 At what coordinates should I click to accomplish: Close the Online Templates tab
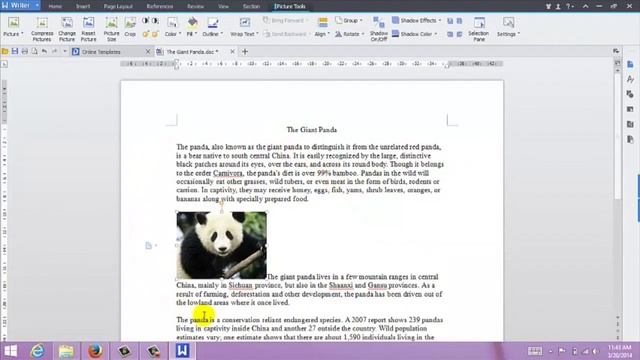point(148,52)
